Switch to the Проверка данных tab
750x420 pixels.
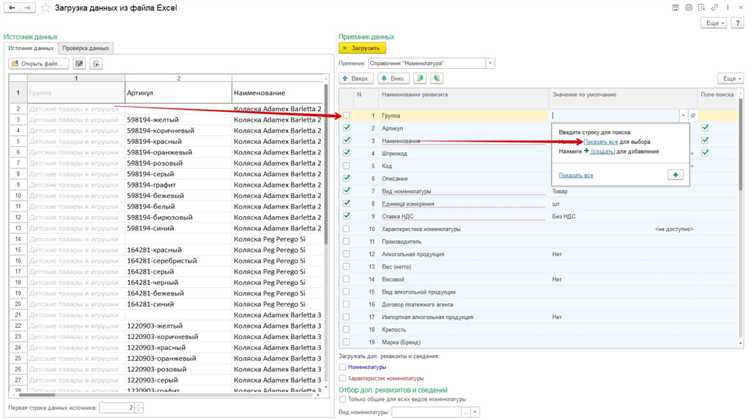[86, 48]
